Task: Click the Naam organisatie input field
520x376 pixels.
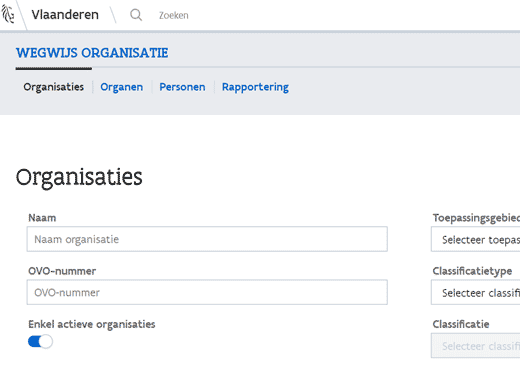Action: [x=207, y=239]
